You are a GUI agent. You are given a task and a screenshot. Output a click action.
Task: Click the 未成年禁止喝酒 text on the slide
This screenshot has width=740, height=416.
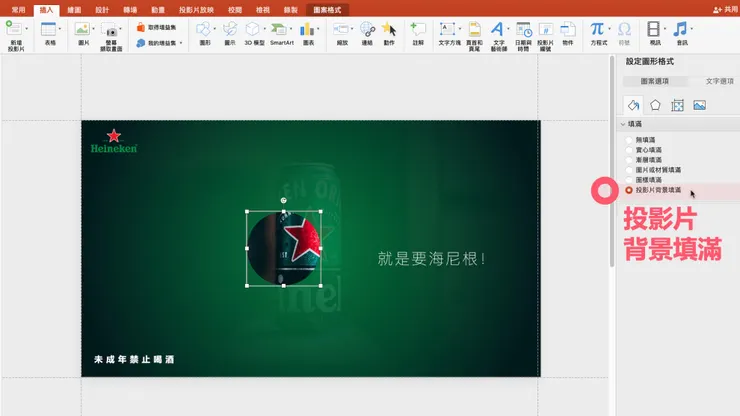point(134,359)
